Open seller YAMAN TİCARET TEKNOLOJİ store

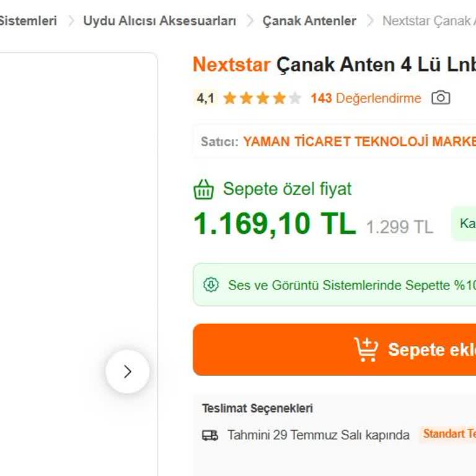tap(359, 141)
